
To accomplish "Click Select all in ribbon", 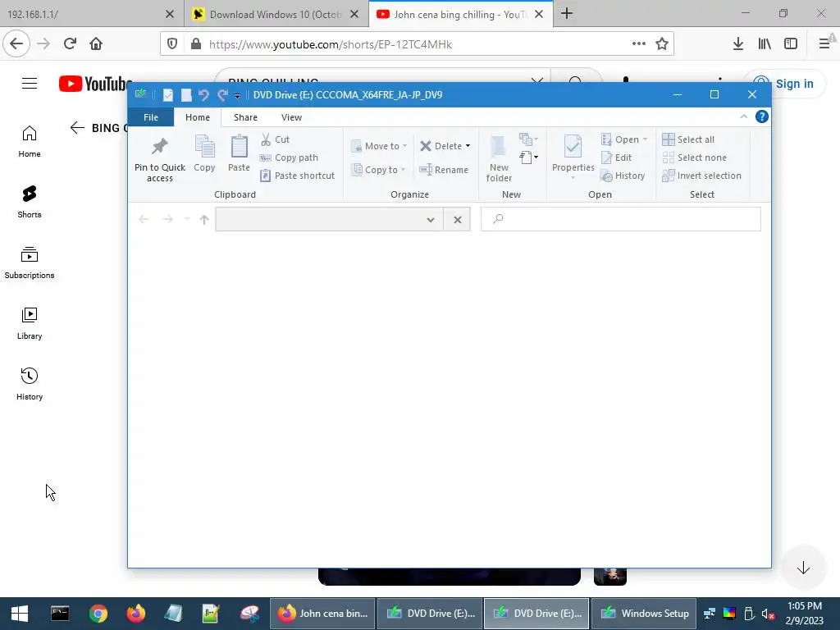I will click(688, 139).
